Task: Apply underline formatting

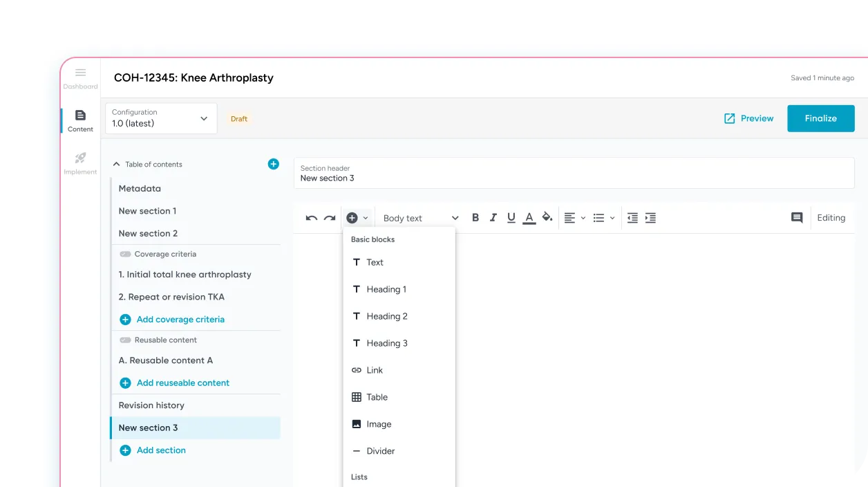Action: coord(511,217)
